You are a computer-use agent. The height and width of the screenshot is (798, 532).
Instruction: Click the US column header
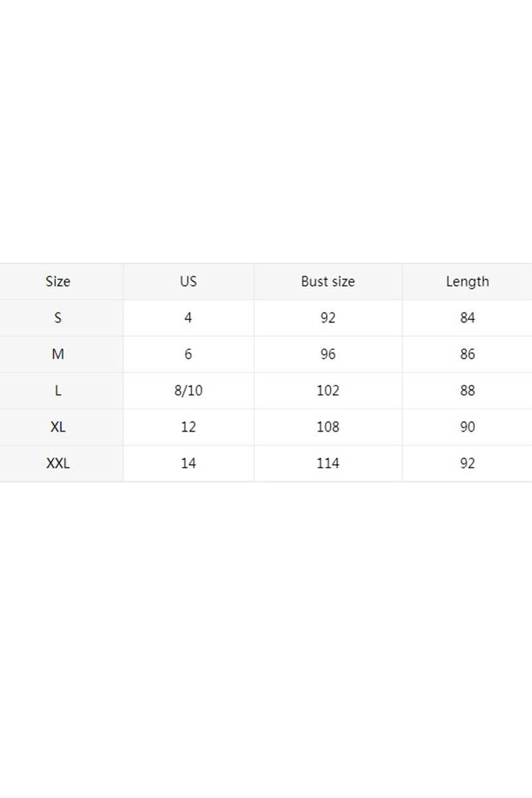[x=188, y=281]
